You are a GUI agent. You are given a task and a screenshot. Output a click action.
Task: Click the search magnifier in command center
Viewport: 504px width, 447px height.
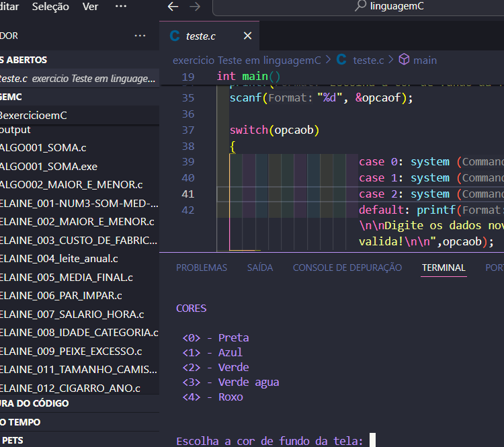(x=361, y=6)
